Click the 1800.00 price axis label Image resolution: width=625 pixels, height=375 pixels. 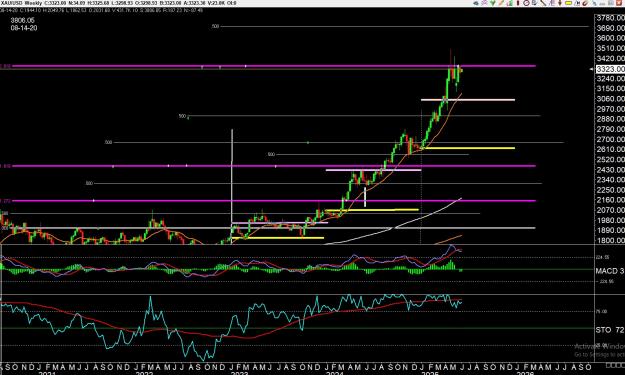[610, 240]
